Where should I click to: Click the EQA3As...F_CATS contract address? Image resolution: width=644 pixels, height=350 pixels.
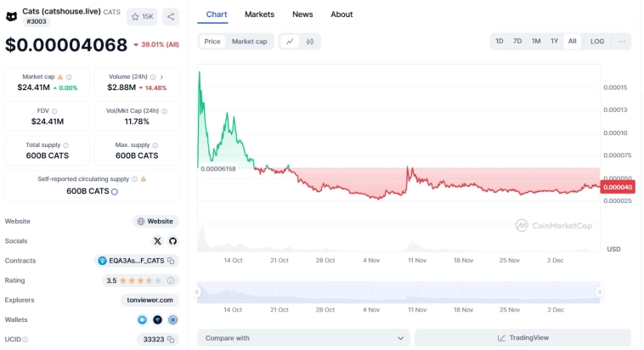pos(136,261)
